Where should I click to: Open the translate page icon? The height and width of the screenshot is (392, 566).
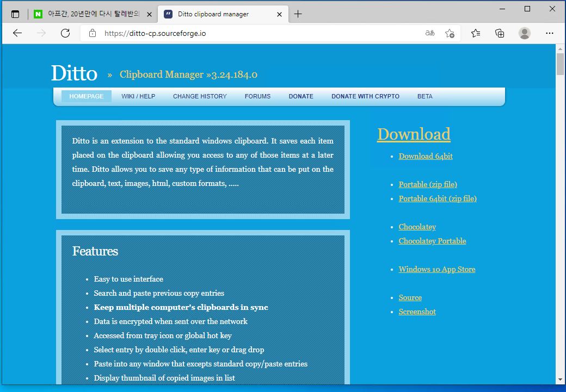coord(429,34)
